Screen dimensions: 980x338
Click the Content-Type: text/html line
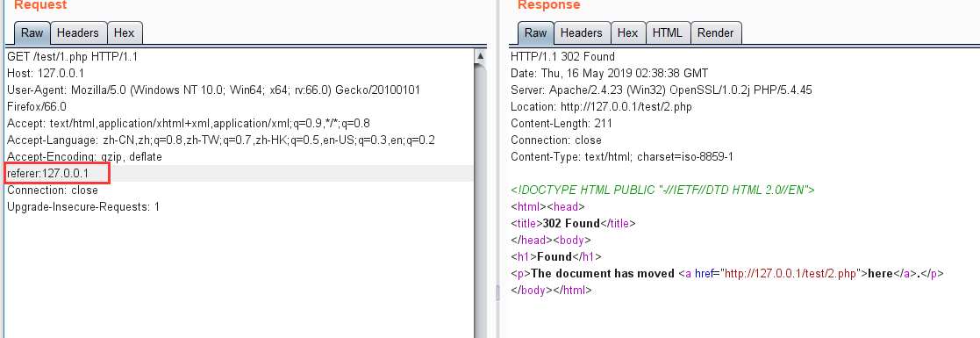622,156
